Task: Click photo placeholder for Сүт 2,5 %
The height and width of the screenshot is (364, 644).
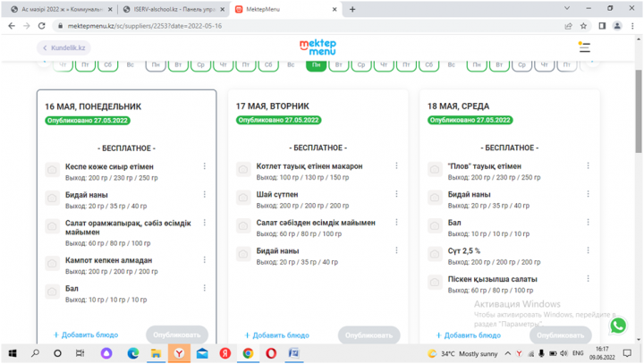Action: (x=435, y=254)
